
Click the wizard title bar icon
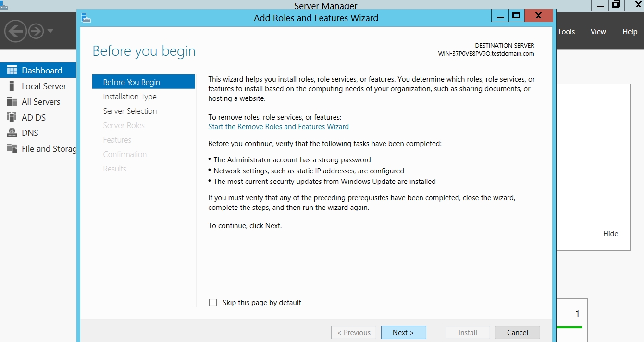[x=86, y=18]
